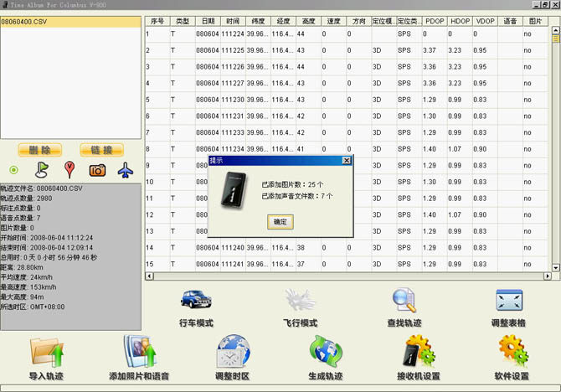
Task: Click the camera photo marker icon
Action: [97, 170]
